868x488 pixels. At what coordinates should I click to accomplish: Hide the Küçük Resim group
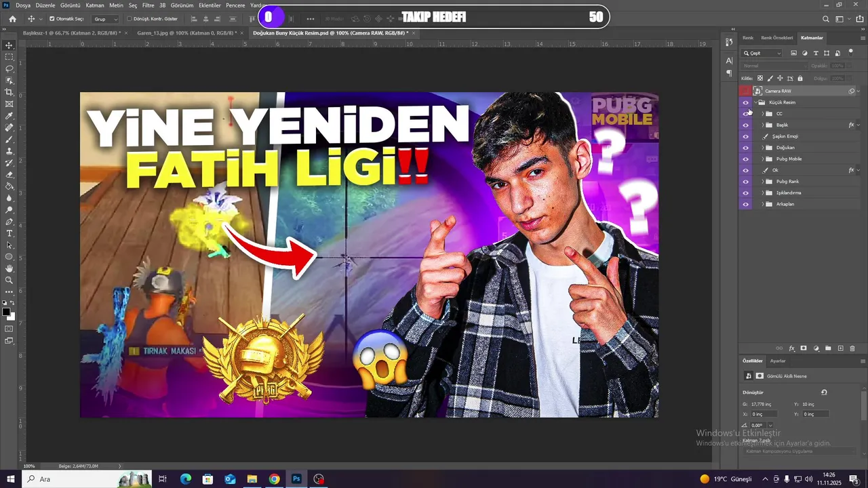click(x=746, y=102)
